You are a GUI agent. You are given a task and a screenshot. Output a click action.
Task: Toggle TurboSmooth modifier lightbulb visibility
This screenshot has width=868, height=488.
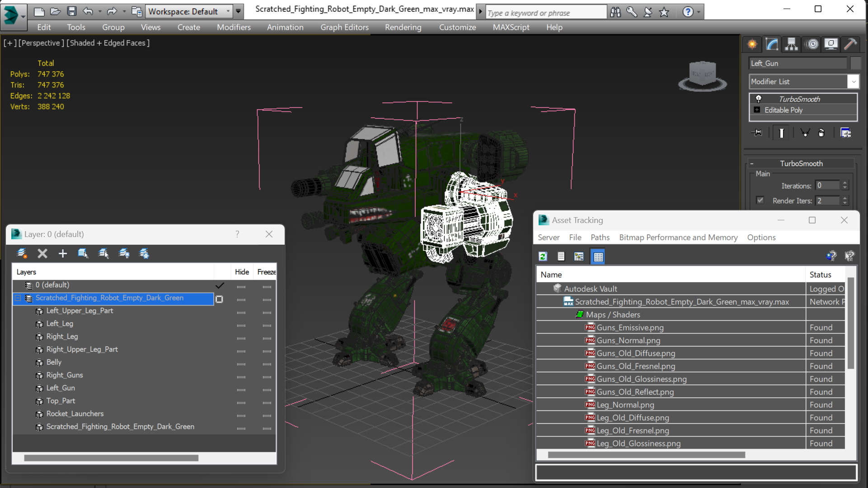click(759, 99)
